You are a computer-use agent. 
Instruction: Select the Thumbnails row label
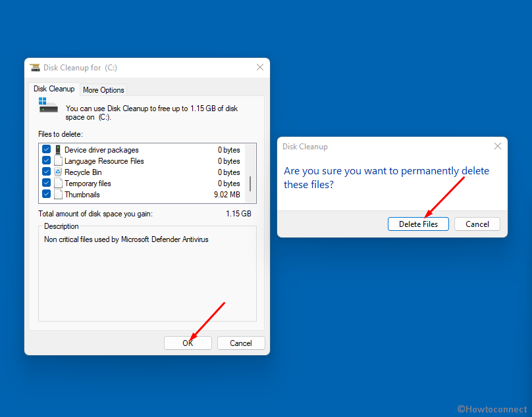click(x=82, y=195)
